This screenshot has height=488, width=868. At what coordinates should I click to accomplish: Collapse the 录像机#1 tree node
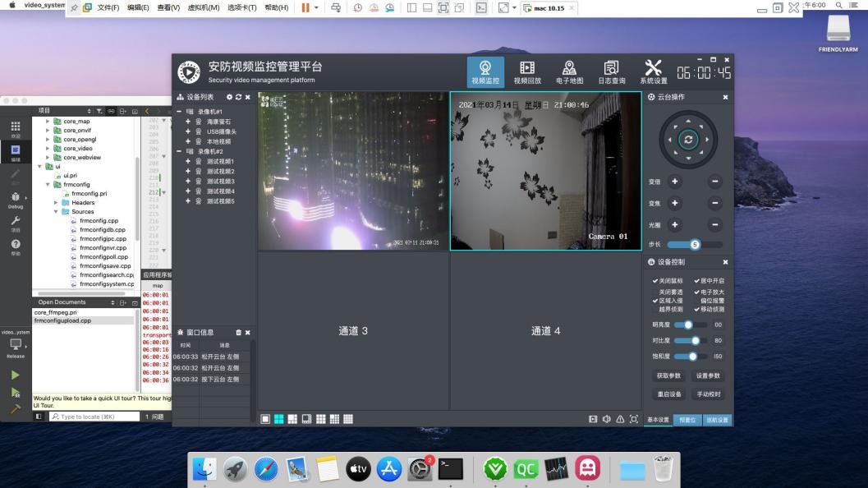180,112
